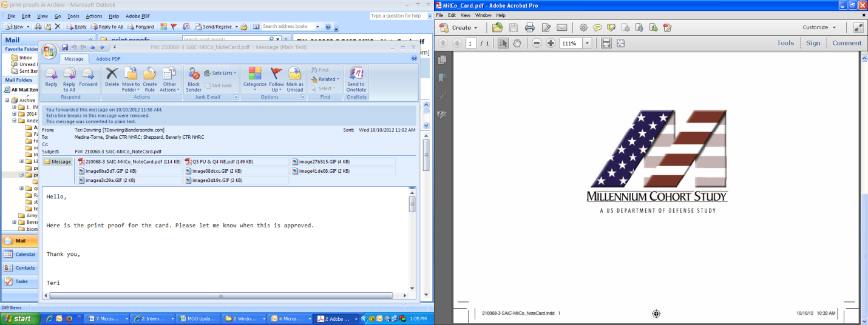Delete the open message via ribbon

112,78
